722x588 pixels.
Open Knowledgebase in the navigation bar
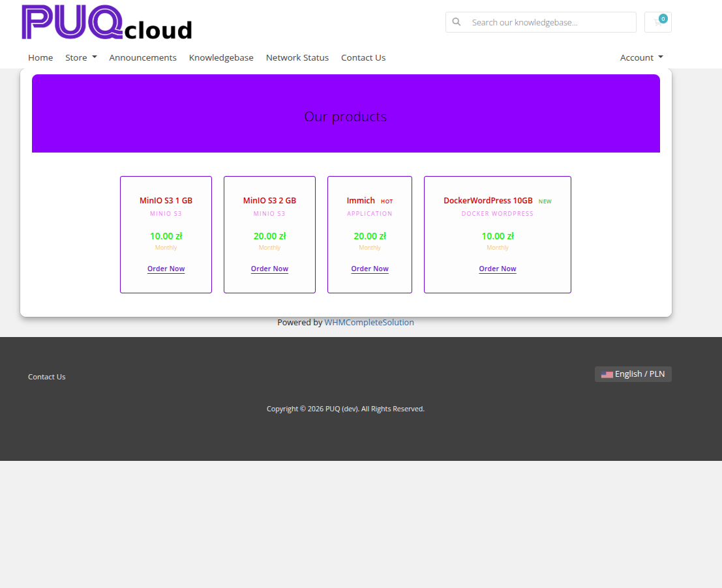coord(221,57)
